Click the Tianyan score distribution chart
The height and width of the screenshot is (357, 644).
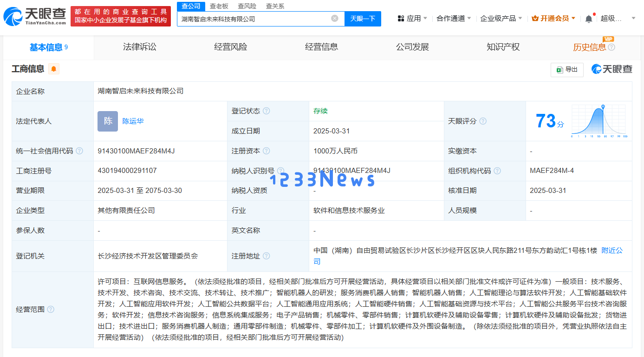[x=599, y=121]
